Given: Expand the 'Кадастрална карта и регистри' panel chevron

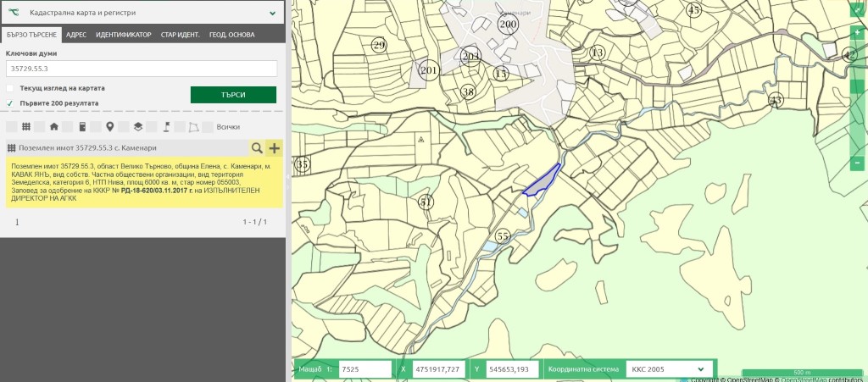Looking at the screenshot, I should click(x=272, y=14).
